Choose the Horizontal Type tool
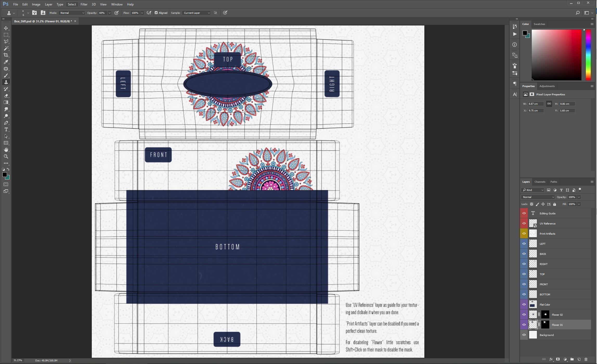 point(6,130)
